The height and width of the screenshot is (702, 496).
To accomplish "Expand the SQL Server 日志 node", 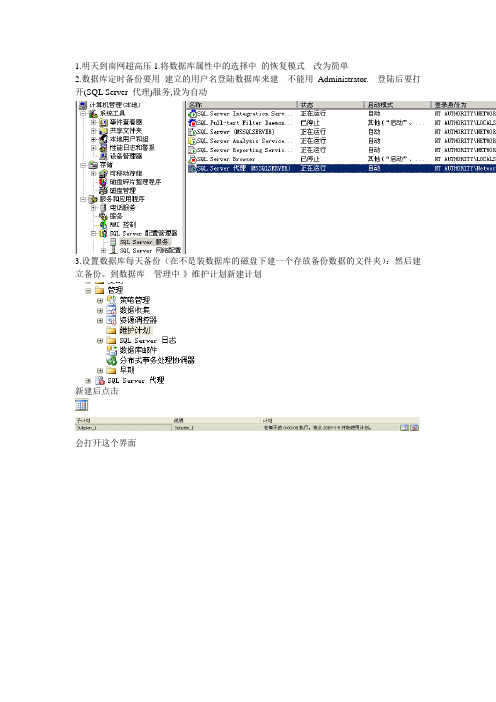I will coord(100,341).
